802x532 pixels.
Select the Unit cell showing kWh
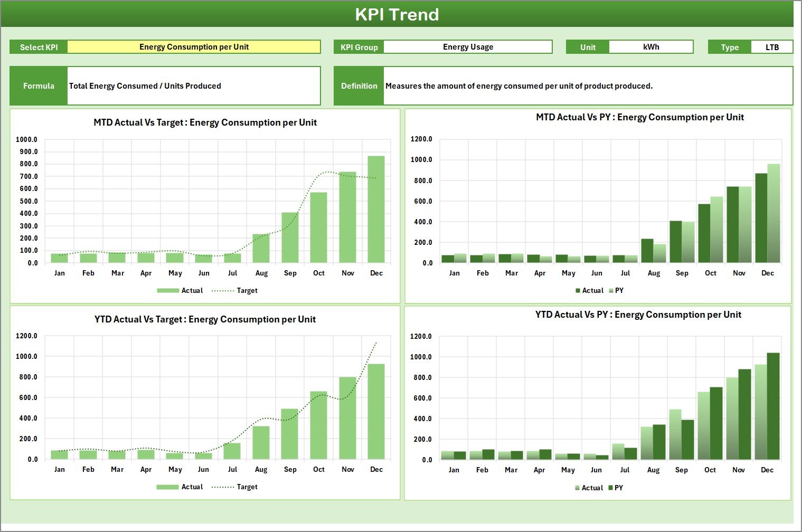(x=650, y=47)
